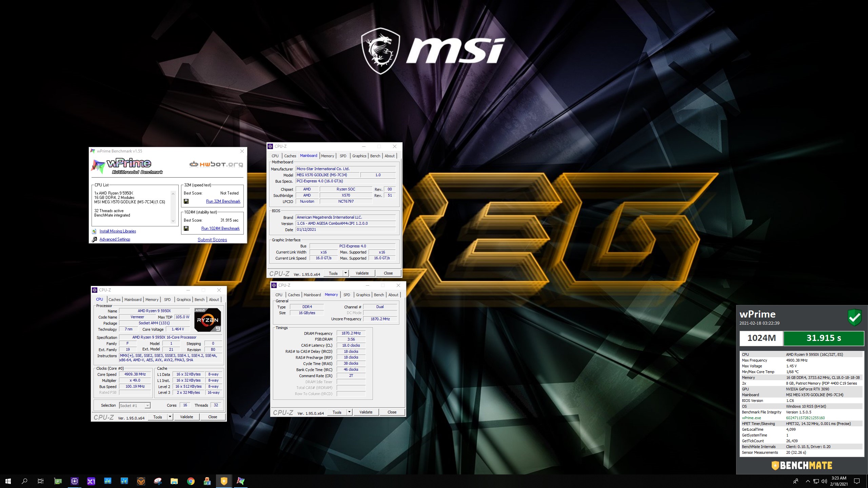Click the DRAM Frequency value 1870.2 MHz
This screenshot has height=488, width=868.
pos(351,333)
